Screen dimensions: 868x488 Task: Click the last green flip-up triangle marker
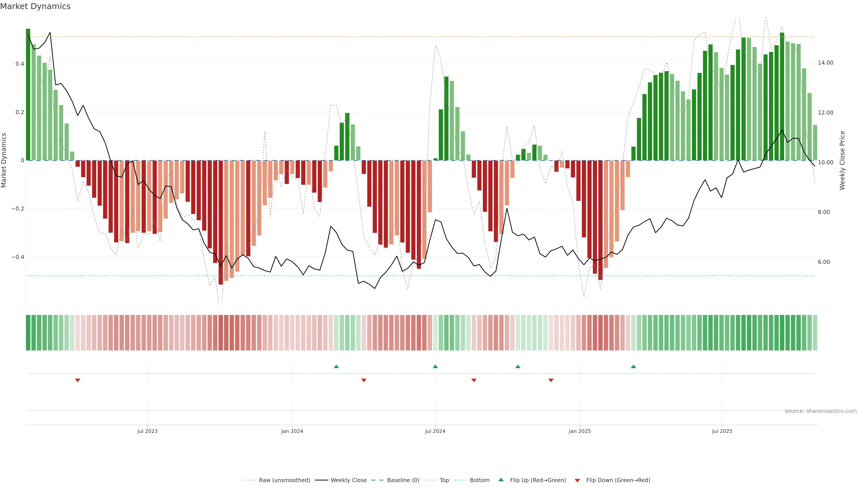tap(633, 366)
